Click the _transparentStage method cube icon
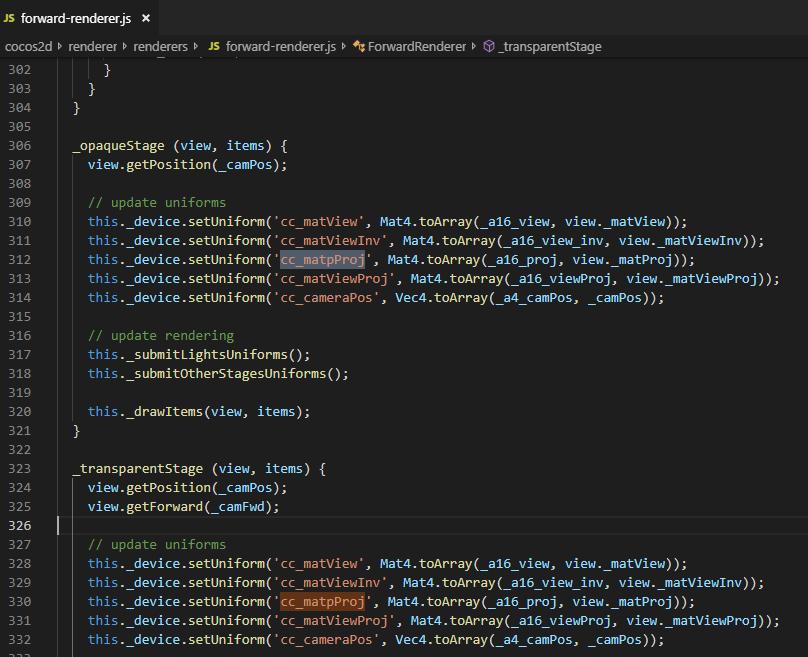Screen dimensions: 808x657 coord(489,46)
